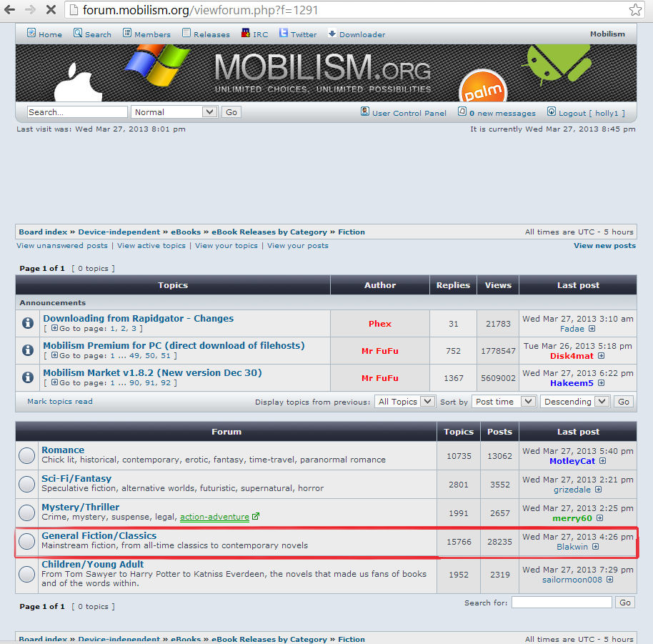The image size is (653, 644).
Task: Click latest-post icon next to sailormoon008
Action: 609,580
